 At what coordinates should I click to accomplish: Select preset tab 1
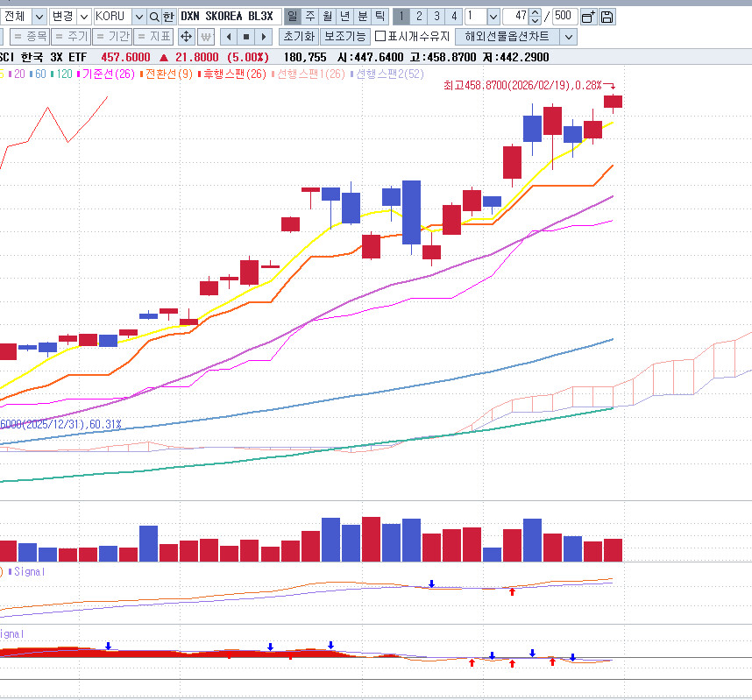pyautogui.click(x=401, y=17)
